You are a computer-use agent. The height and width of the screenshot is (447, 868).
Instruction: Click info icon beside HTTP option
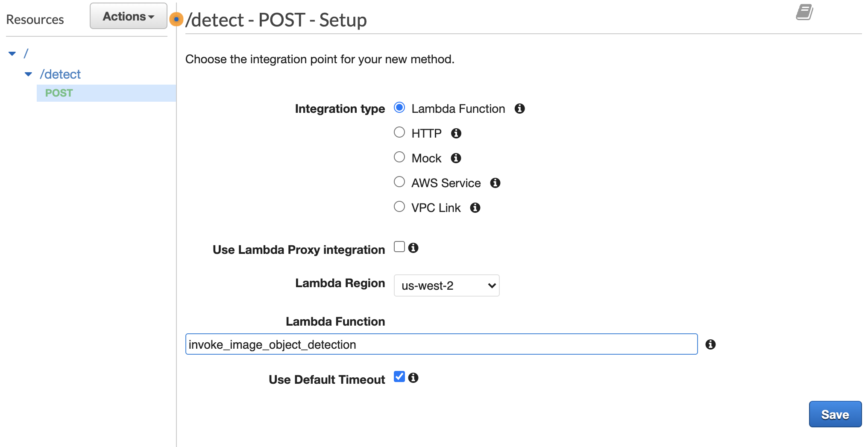click(456, 133)
